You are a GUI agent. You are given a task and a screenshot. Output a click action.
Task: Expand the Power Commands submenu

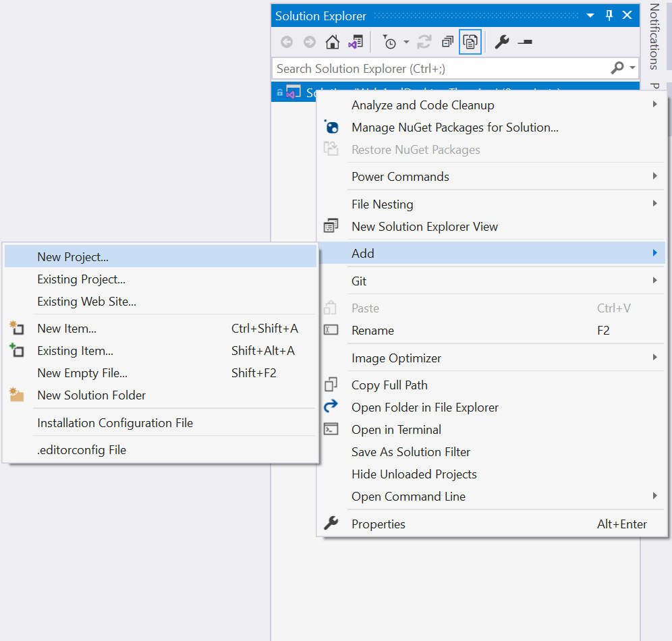point(399,176)
